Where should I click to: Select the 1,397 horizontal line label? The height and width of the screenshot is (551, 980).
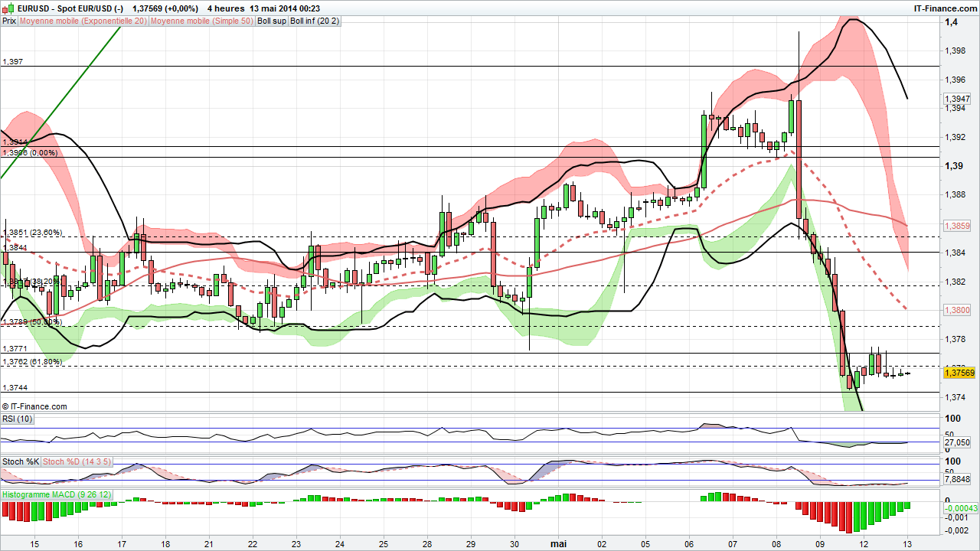[x=12, y=61]
